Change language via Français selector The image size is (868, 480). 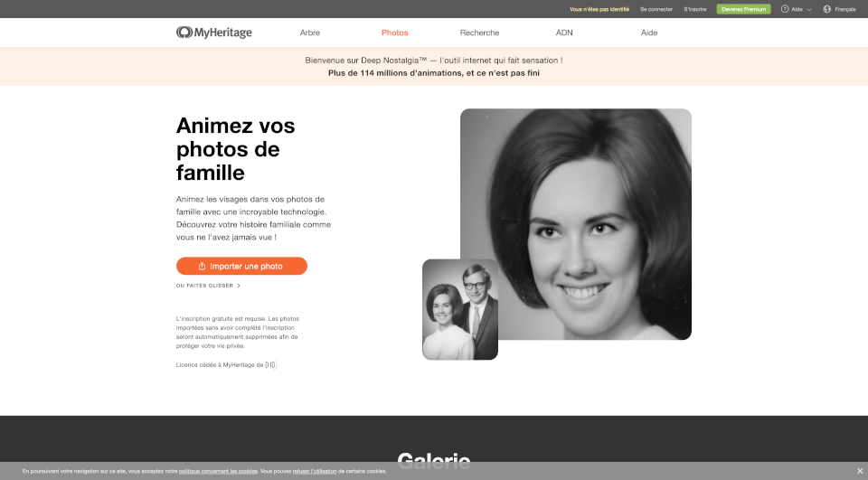(x=845, y=9)
